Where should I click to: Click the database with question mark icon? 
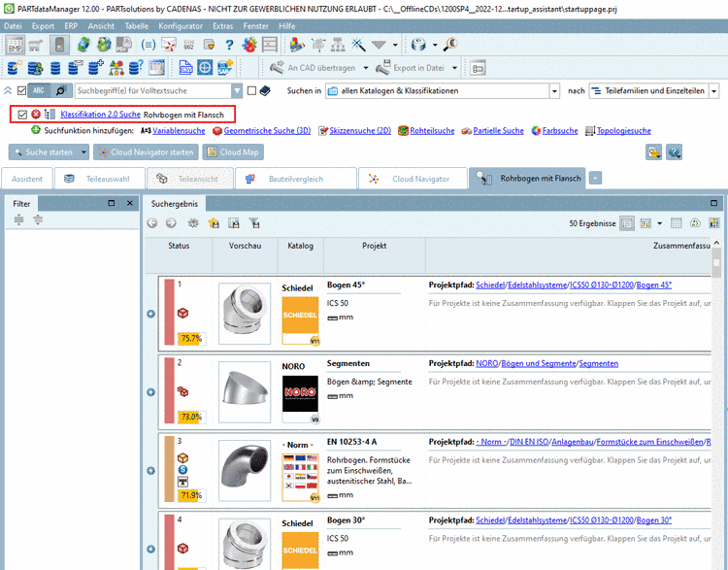136,68
